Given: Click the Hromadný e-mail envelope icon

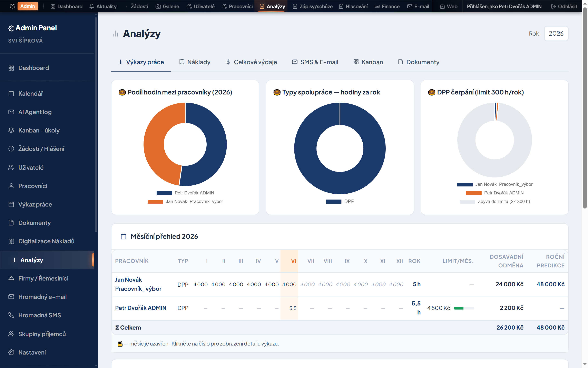Looking at the screenshot, I should 11,297.
